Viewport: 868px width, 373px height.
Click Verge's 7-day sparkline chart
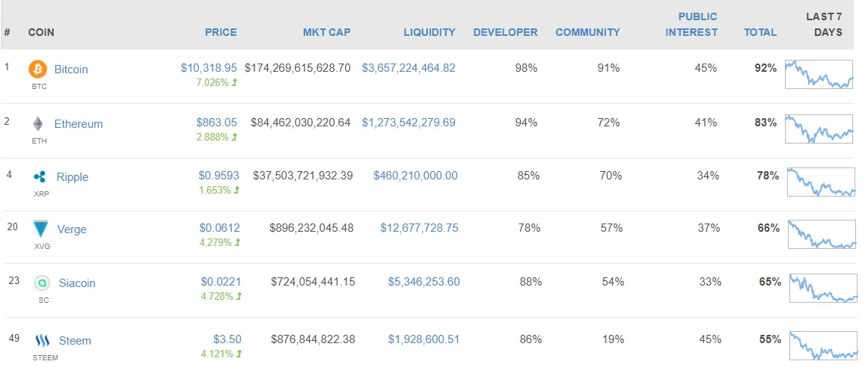click(x=822, y=234)
